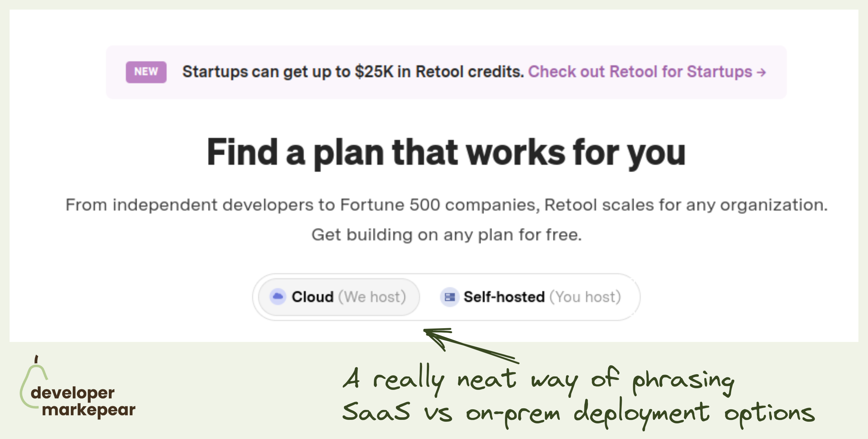Click 'Get building on any plan for free' text
Viewport: 868px width, 439px height.
click(x=446, y=235)
